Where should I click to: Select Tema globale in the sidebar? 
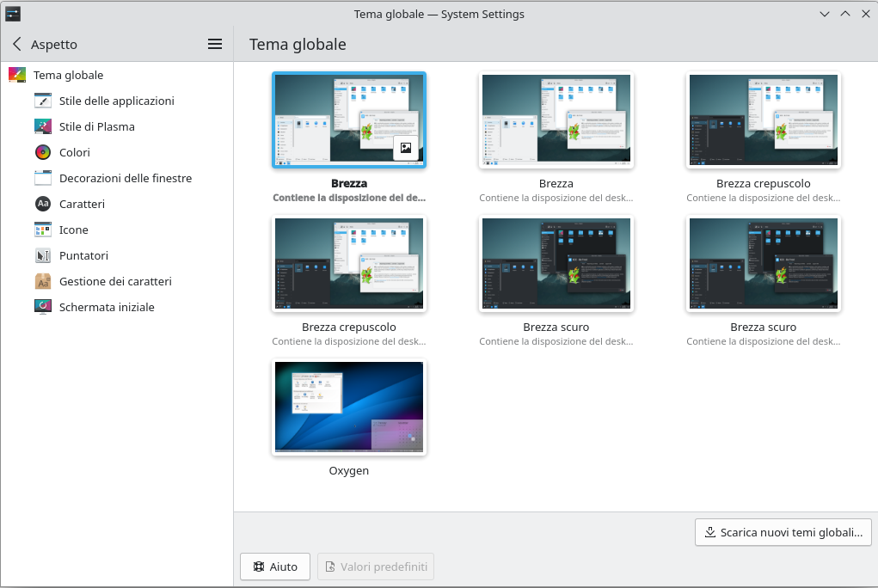point(68,75)
